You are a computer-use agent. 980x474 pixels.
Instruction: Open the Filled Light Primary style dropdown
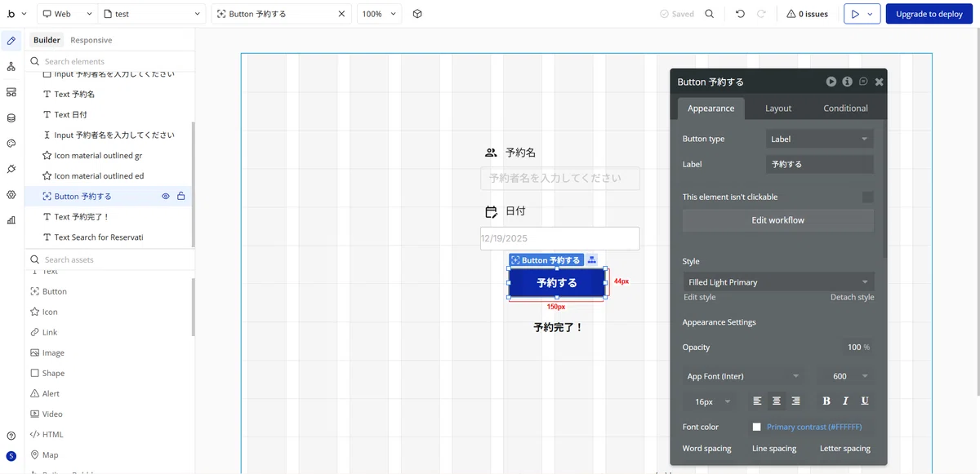click(x=778, y=282)
